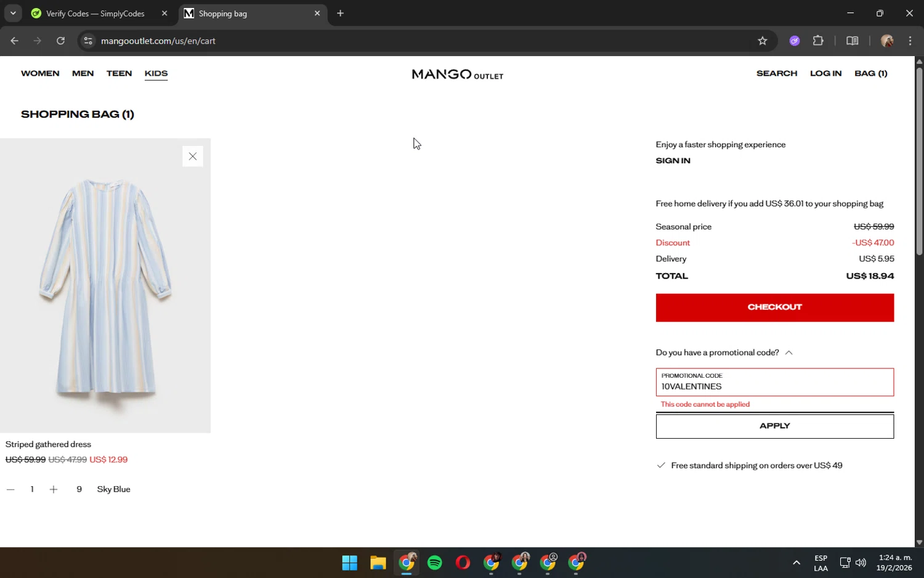Open the clock showing 1:24 a. m.
Screen dimensions: 924x578
(894, 563)
